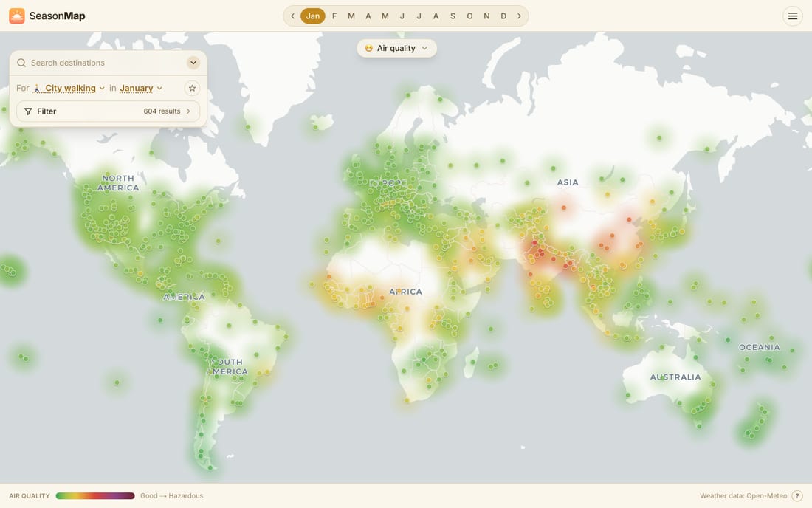Select February (F) in month bar
The image size is (812, 508).
pos(334,16)
